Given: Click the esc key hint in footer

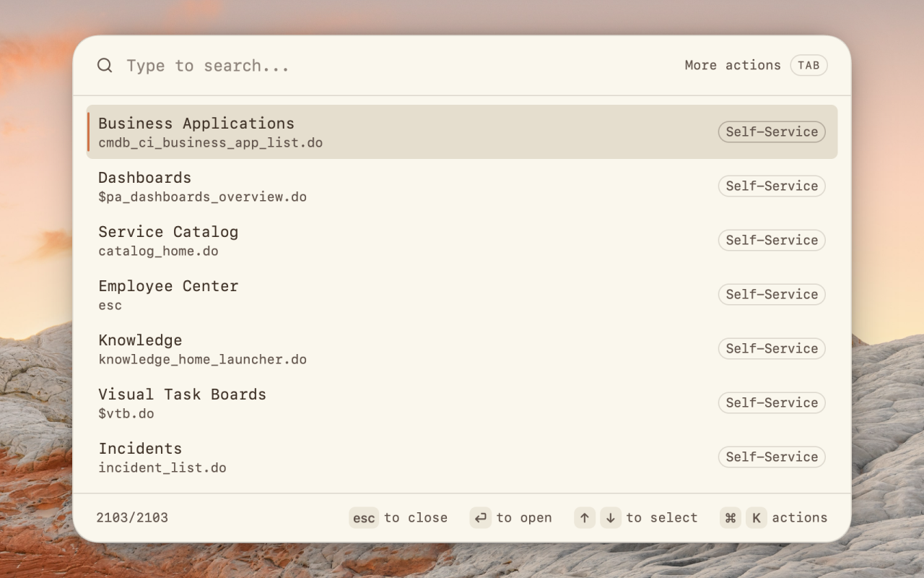Looking at the screenshot, I should tap(364, 518).
